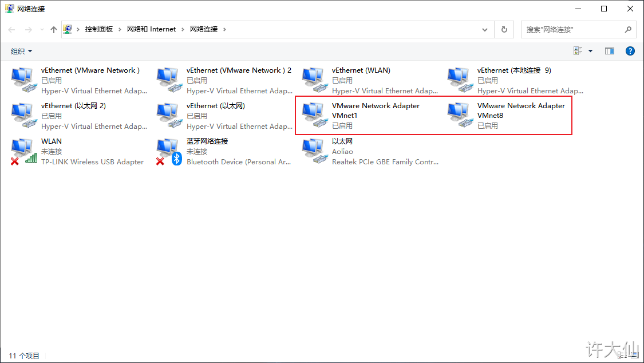Select the vEthernet (本地连接 9) adapter icon
This screenshot has height=363, width=644.
[x=460, y=81]
